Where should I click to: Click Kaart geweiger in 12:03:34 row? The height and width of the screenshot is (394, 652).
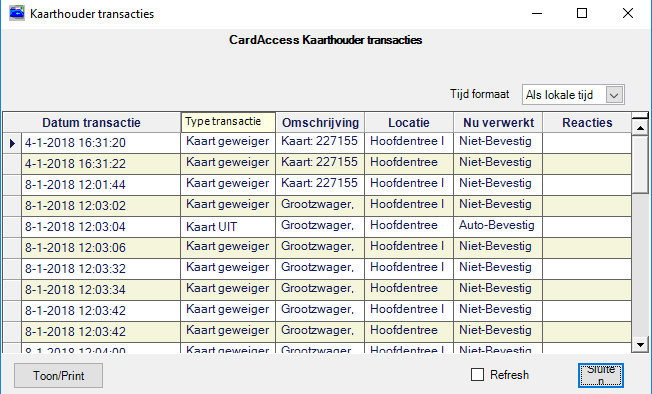tap(228, 290)
